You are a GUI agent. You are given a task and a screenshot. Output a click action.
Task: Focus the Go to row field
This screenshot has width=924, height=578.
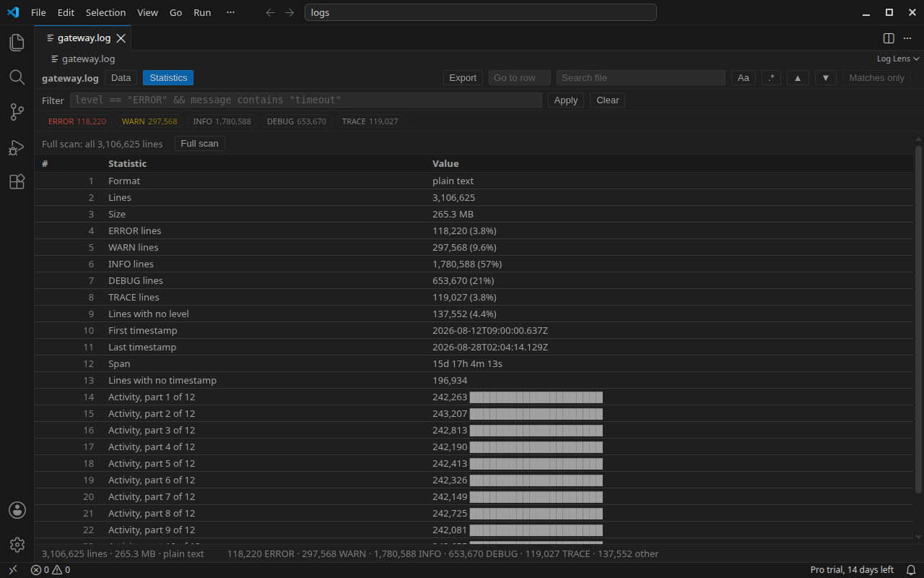[520, 78]
